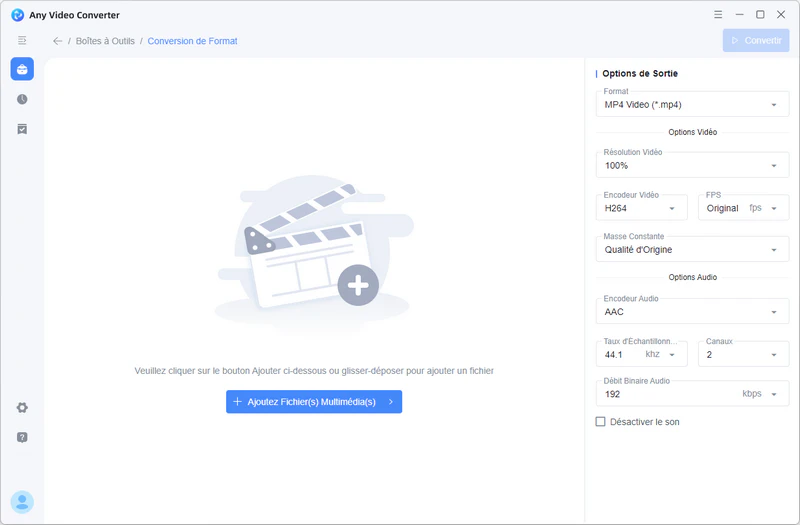
Task: Close the Any Video Converter window
Action: click(x=781, y=15)
